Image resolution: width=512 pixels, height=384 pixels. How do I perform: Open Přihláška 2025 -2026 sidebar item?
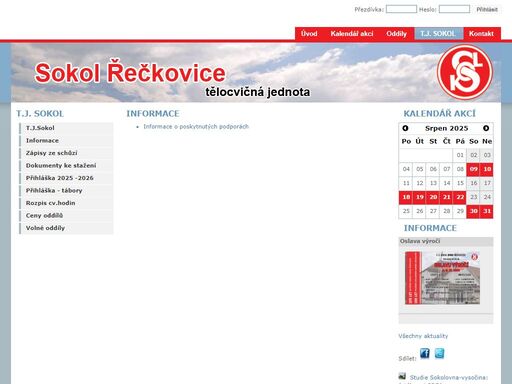(66, 178)
